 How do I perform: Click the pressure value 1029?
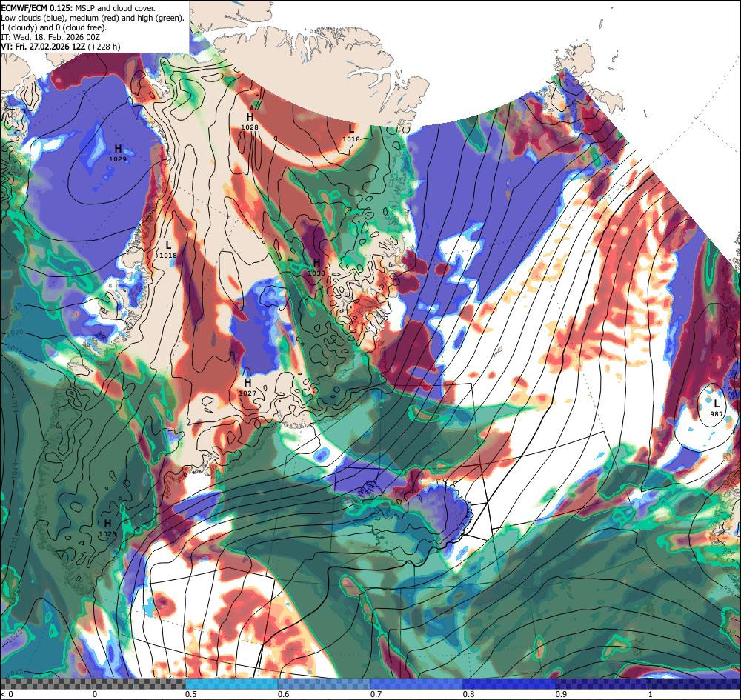pos(118,159)
